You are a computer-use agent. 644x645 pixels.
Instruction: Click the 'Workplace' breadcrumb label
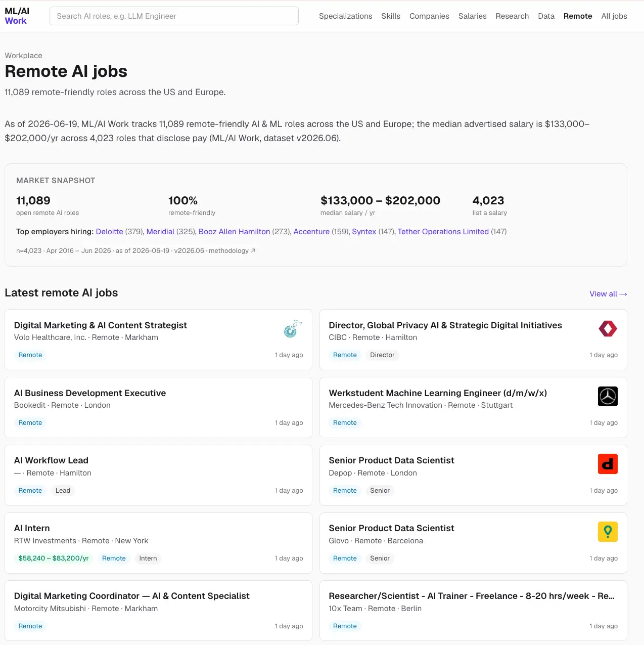[24, 56]
